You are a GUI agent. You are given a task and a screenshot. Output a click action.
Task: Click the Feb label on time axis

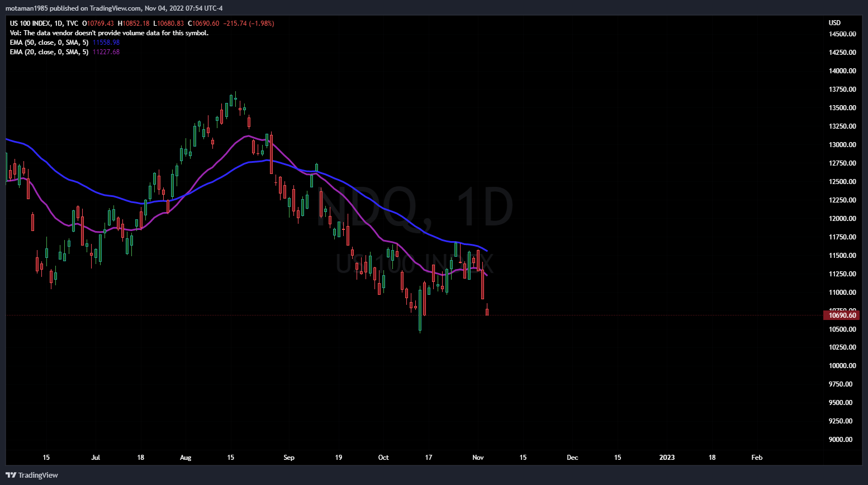[x=757, y=458]
